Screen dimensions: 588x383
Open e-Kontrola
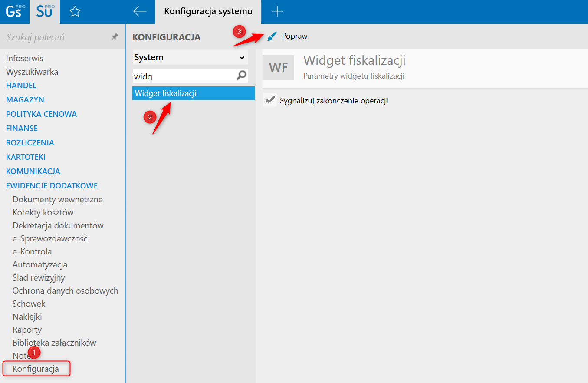[x=32, y=252]
